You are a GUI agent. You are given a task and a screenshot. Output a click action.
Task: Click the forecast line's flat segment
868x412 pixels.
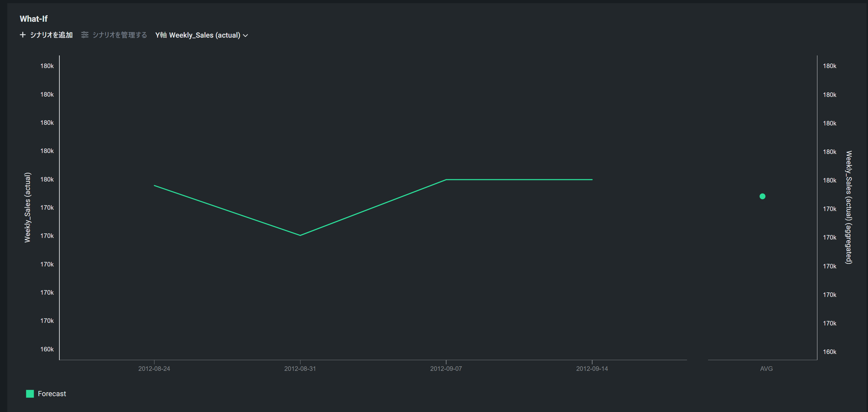pyautogui.click(x=519, y=179)
